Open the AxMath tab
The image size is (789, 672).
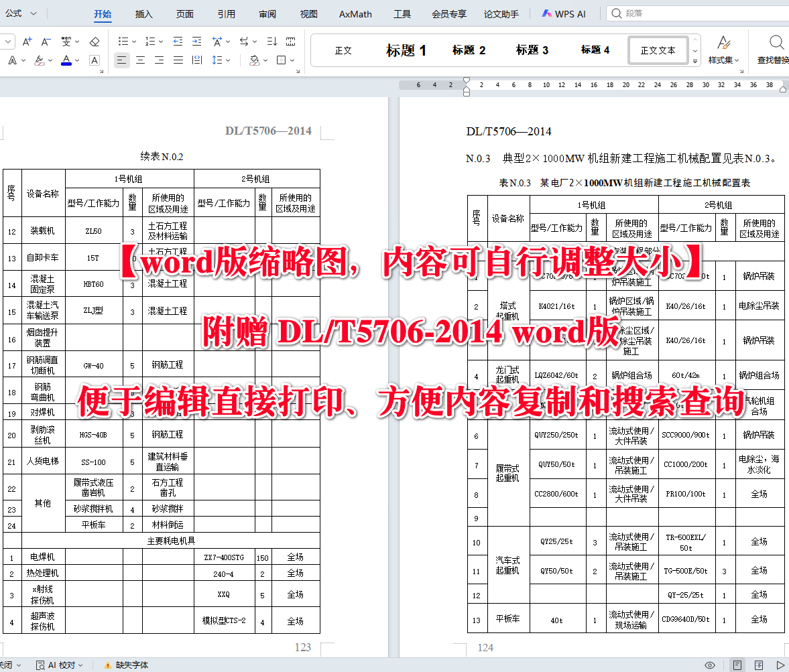pyautogui.click(x=355, y=14)
